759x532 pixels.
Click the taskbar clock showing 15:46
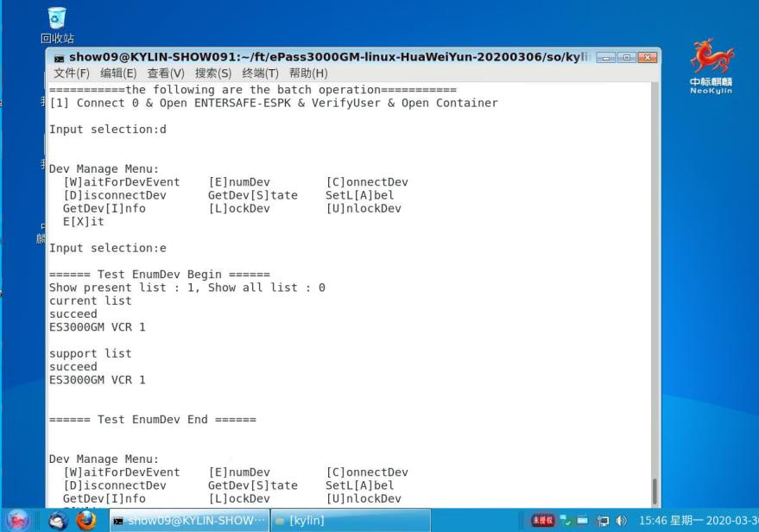[698, 521]
